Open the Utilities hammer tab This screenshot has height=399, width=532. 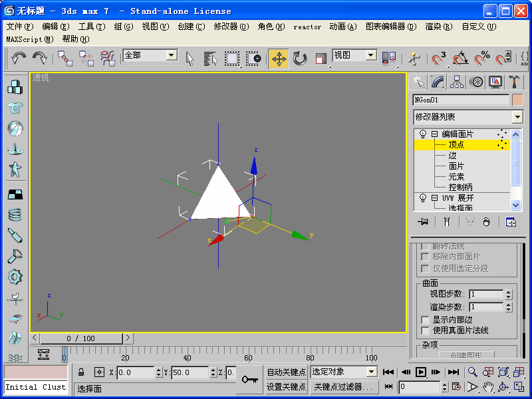514,82
